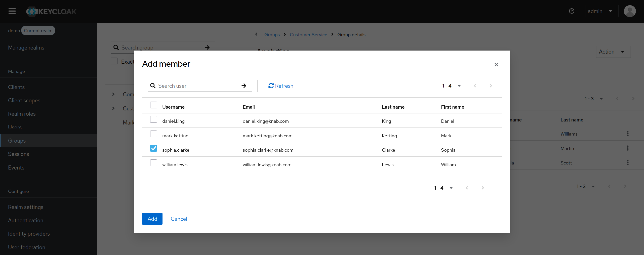Image resolution: width=644 pixels, height=255 pixels.
Task: Uncheck the sophia.clarke checkbox
Action: [153, 148]
